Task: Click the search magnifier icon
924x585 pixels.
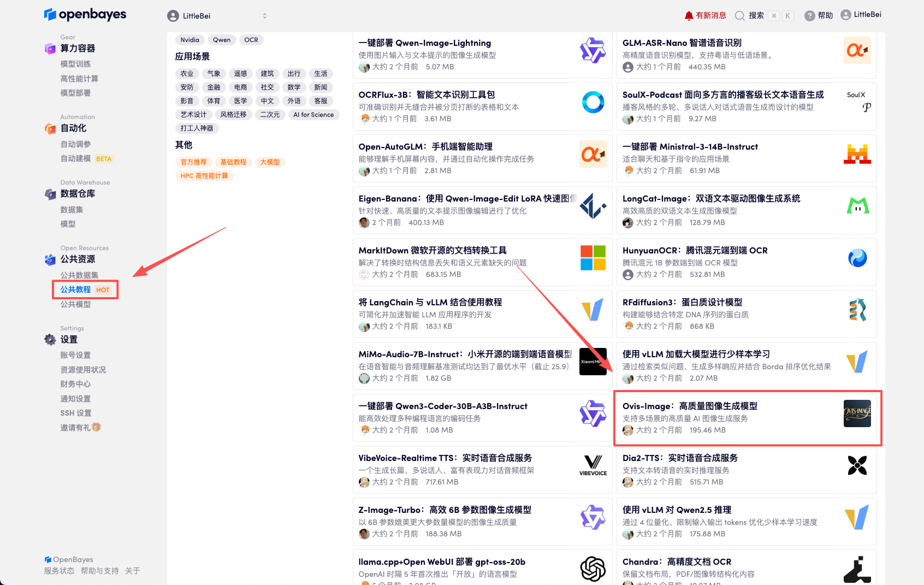Action: (740, 16)
